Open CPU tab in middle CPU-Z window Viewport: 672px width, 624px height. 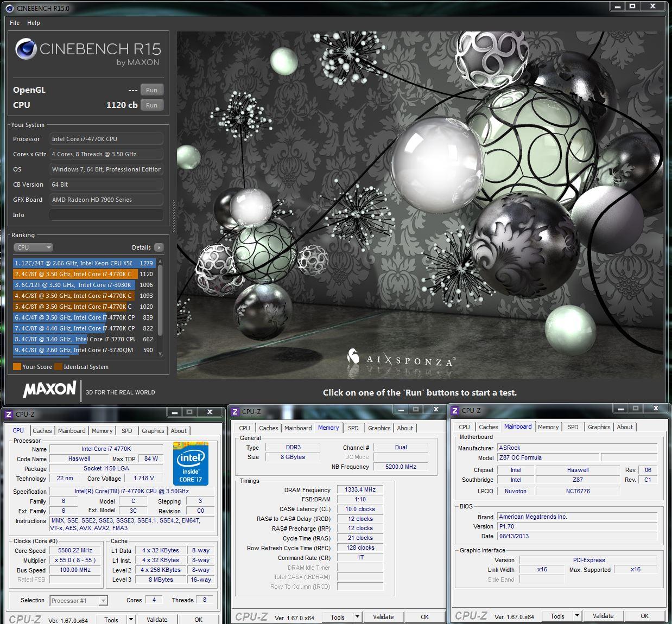(x=245, y=428)
